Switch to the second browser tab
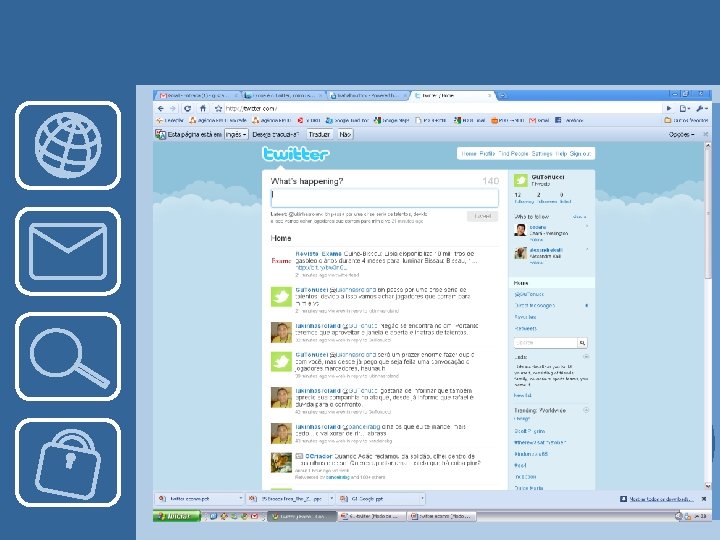The width and height of the screenshot is (720, 540). pyautogui.click(x=284, y=96)
